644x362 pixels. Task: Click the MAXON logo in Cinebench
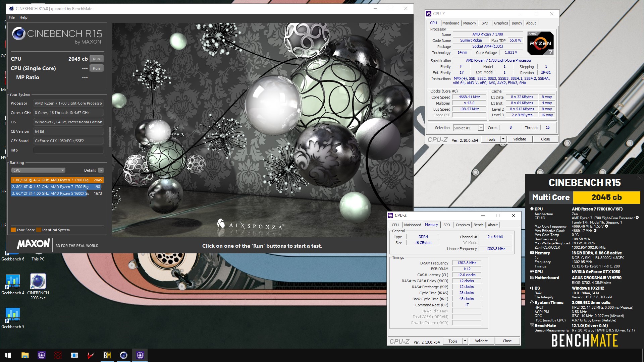point(33,244)
